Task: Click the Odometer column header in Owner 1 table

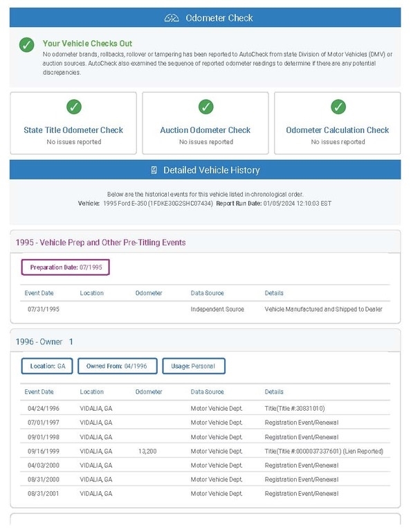Action: pos(149,392)
